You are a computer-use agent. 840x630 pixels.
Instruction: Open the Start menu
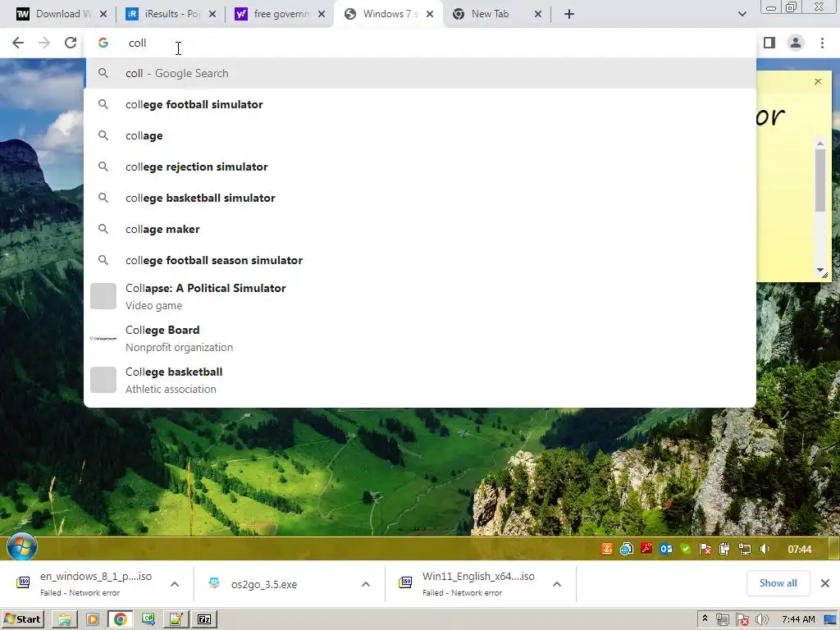[x=22, y=619]
